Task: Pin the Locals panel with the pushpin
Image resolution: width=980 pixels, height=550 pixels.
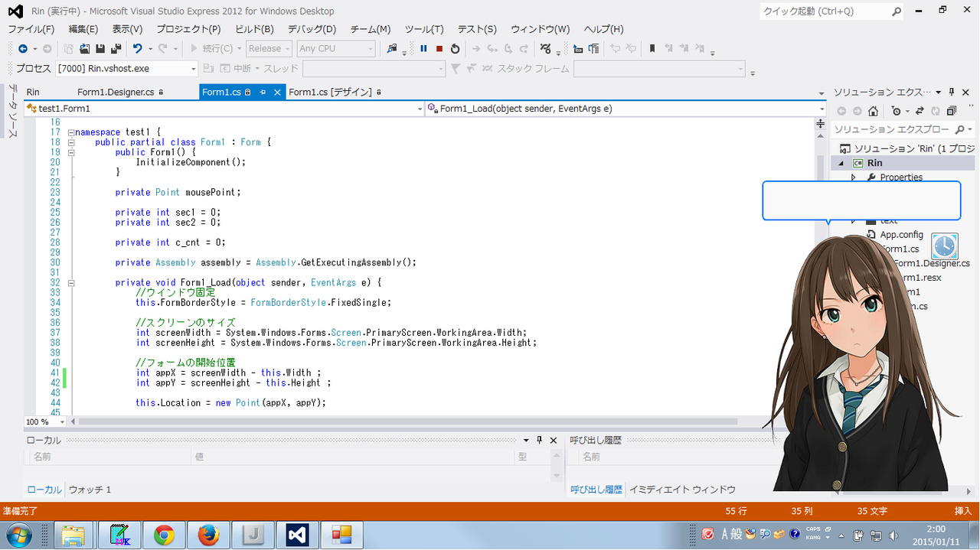Action: [539, 440]
